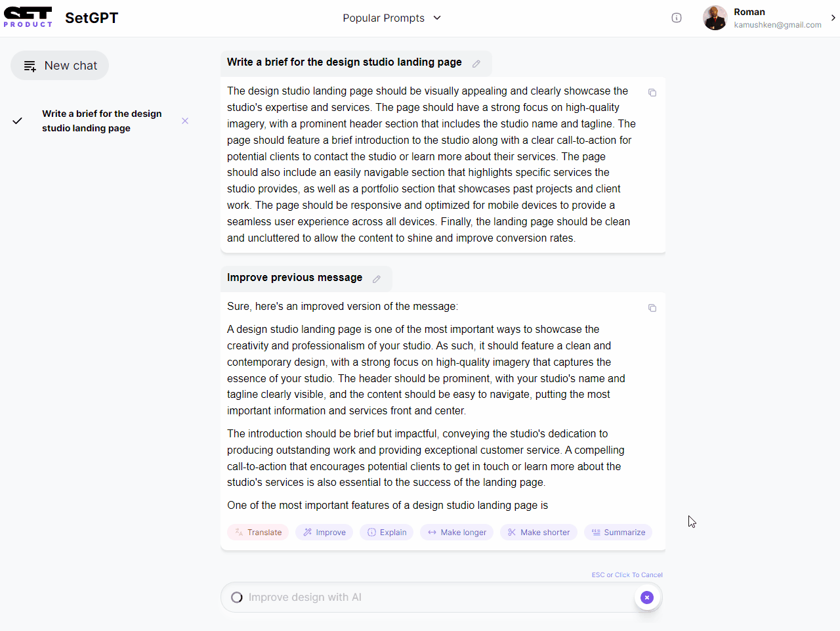
Task: Click the Improve action chip
Action: (324, 533)
